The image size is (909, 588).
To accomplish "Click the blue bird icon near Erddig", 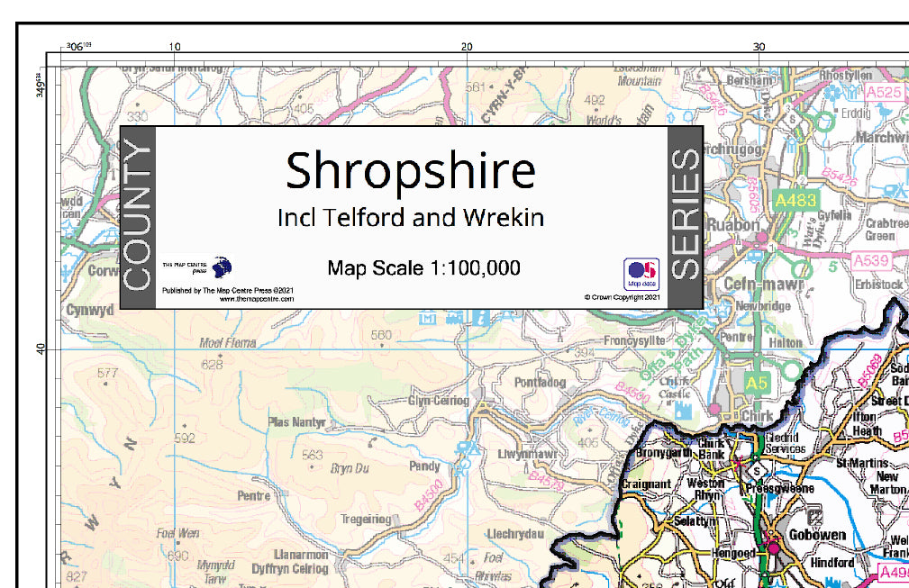I will tap(884, 111).
